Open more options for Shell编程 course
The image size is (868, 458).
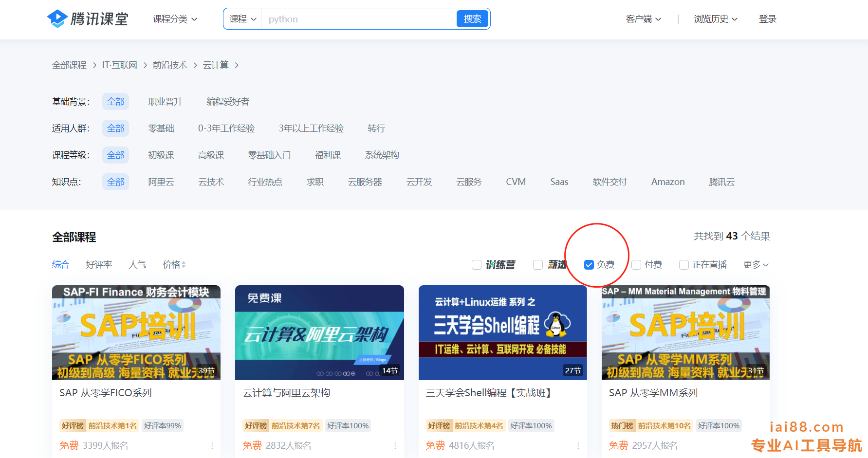pyautogui.click(x=578, y=446)
